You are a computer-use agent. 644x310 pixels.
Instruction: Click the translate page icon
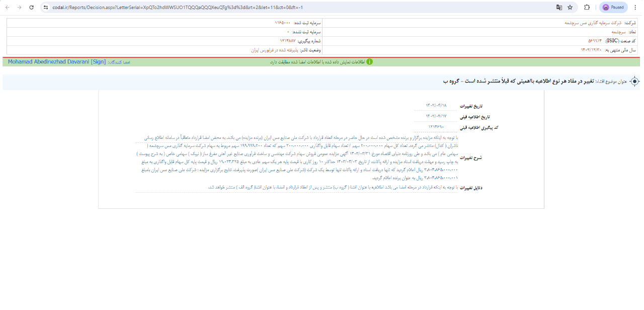[x=559, y=8]
